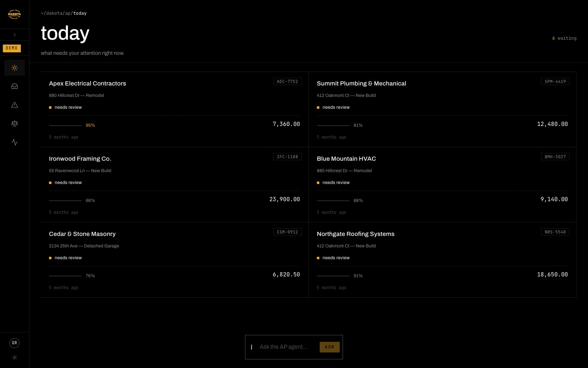The width and height of the screenshot is (588, 368).
Task: Click the 18,650.00 amount
Action: click(552, 274)
